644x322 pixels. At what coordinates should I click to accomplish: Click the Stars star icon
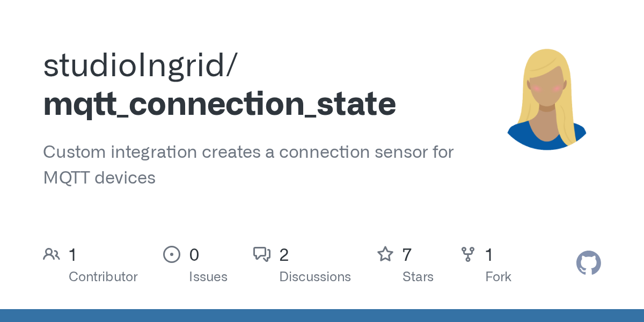[x=385, y=254]
